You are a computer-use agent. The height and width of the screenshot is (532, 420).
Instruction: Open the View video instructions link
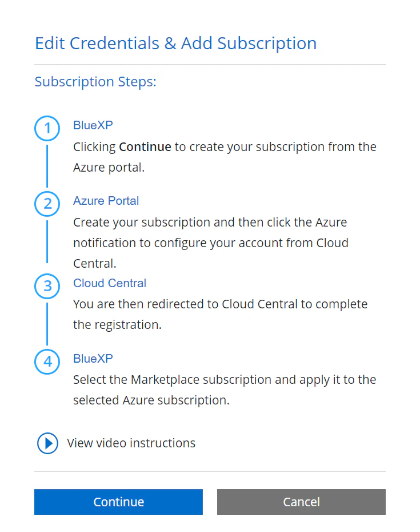point(131,443)
